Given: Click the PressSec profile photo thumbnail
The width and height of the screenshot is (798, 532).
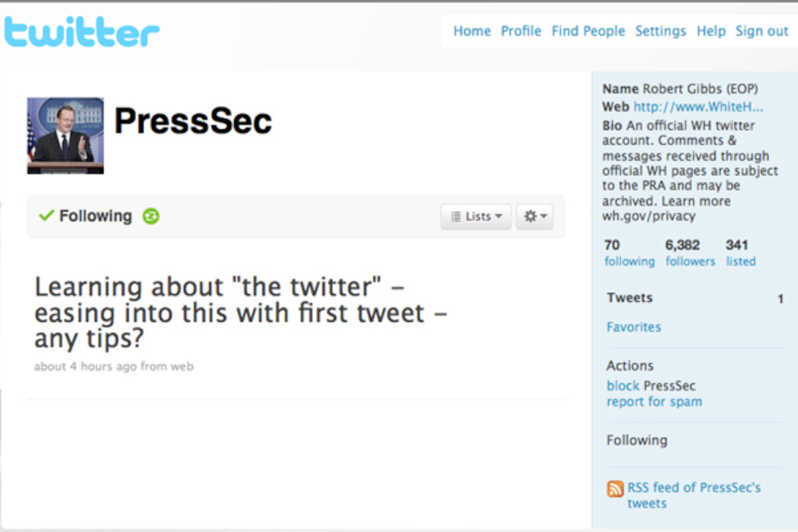Looking at the screenshot, I should [65, 136].
